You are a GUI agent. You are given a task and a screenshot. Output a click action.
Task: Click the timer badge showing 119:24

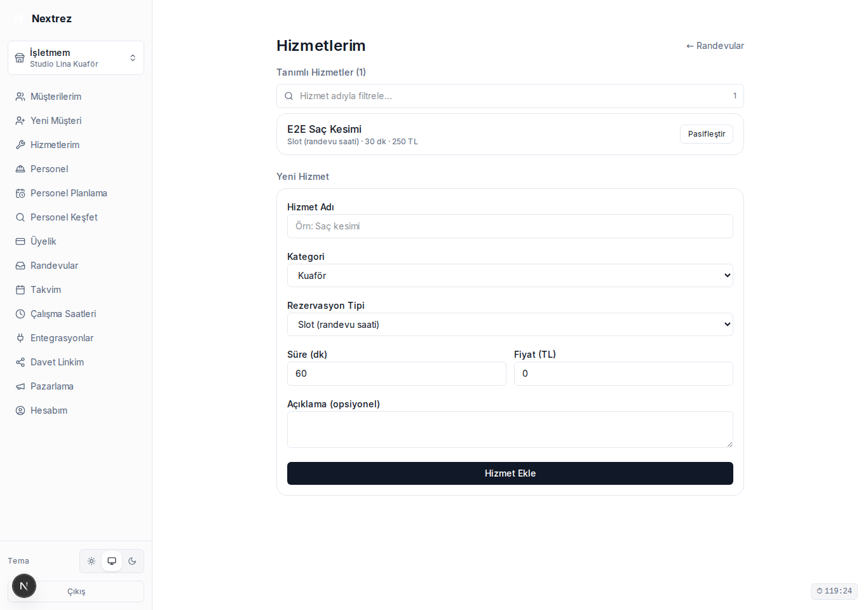point(834,591)
